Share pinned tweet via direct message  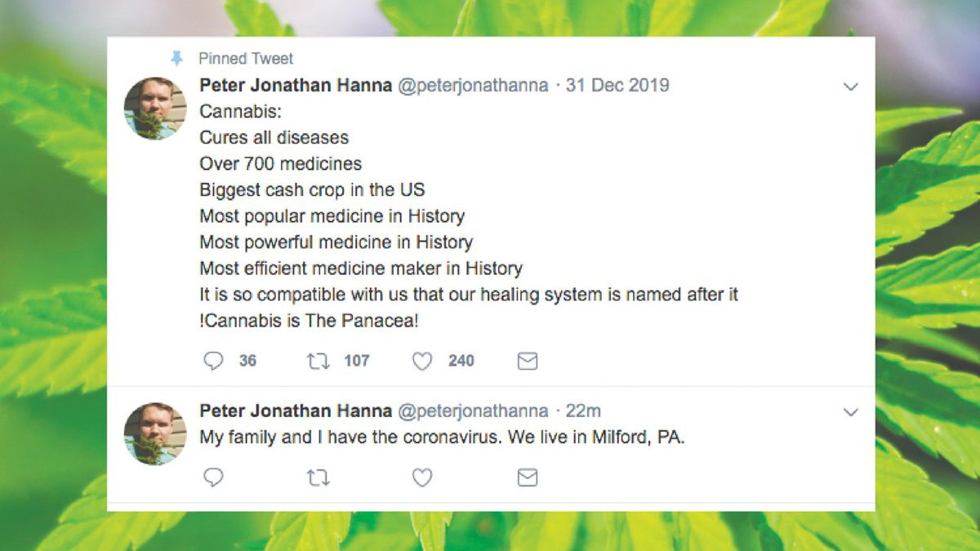click(528, 361)
